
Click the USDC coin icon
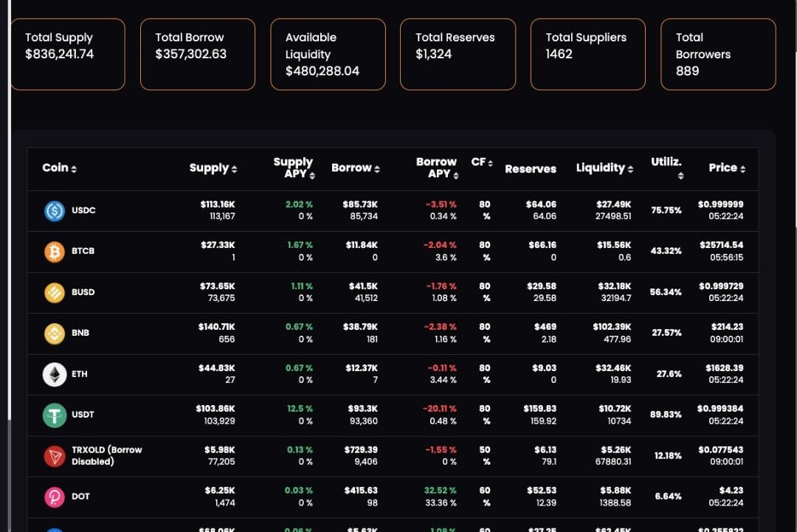(x=53, y=210)
